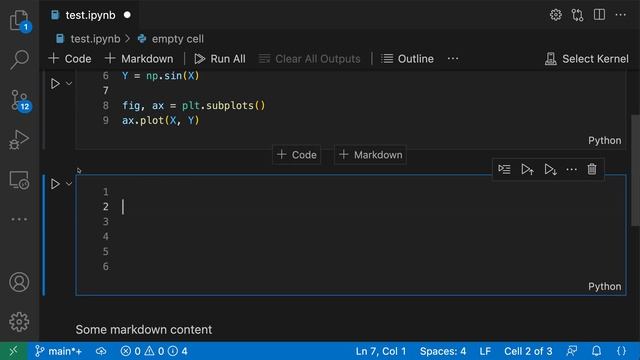The image size is (640, 360).
Task: Open notebook settings gear in title bar
Action: 556,15
